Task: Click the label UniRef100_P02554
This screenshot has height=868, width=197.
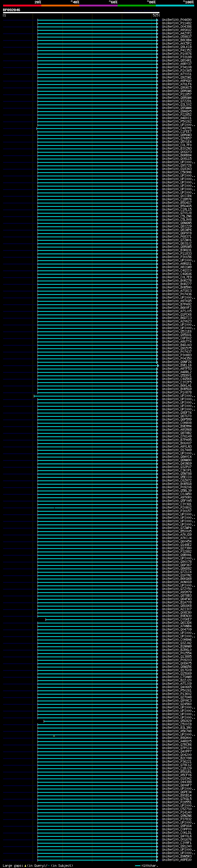Action: tap(177, 653)
